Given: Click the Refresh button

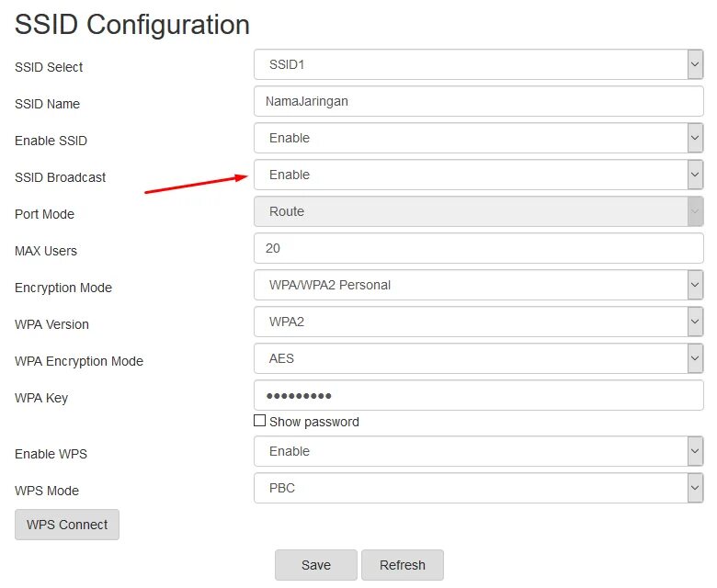Looking at the screenshot, I should click(x=402, y=565).
